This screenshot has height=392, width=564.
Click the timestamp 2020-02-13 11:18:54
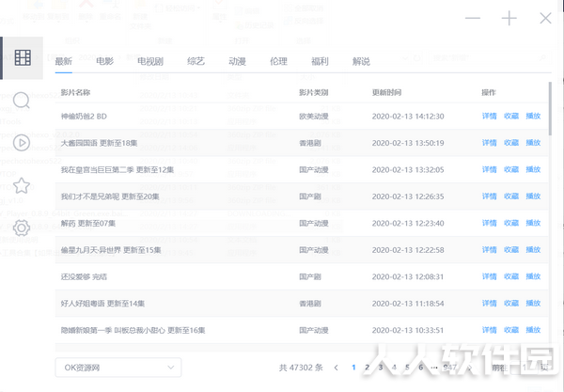[408, 304]
